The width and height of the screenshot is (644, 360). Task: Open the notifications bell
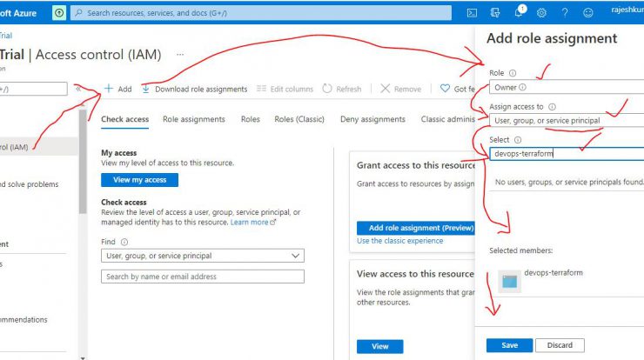pos(519,12)
